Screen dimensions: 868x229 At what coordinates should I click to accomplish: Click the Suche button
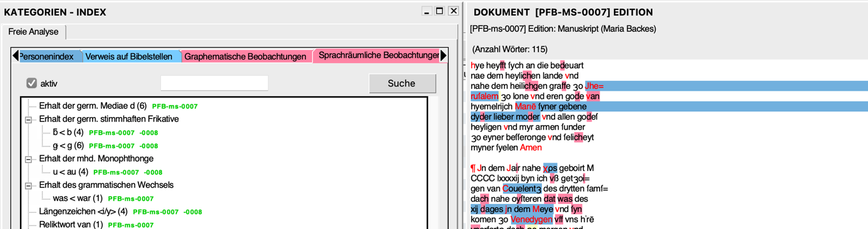click(402, 83)
